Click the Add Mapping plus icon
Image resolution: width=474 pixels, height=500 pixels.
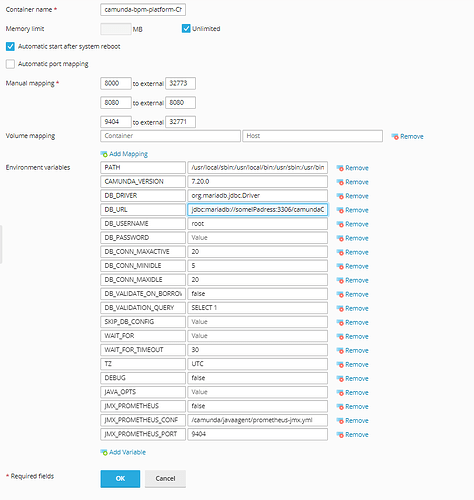(104, 154)
